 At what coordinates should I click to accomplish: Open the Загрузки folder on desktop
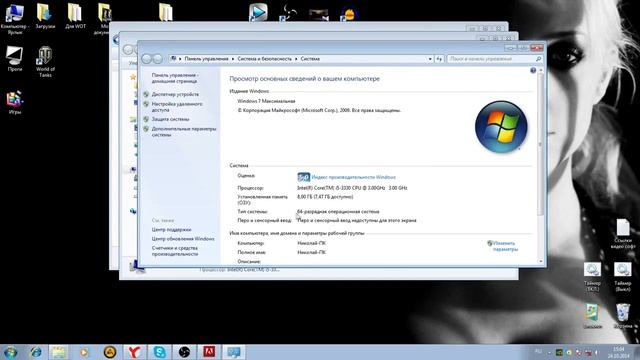pos(44,16)
